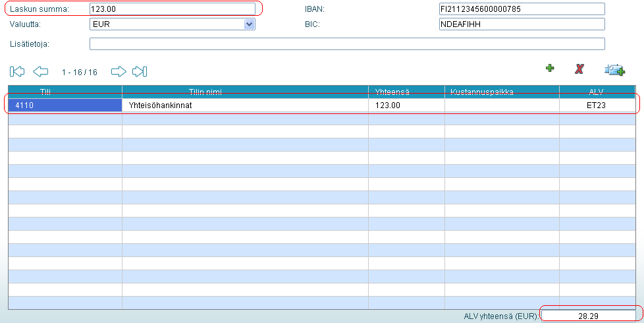Click the Lisätietoja text field

[347, 44]
